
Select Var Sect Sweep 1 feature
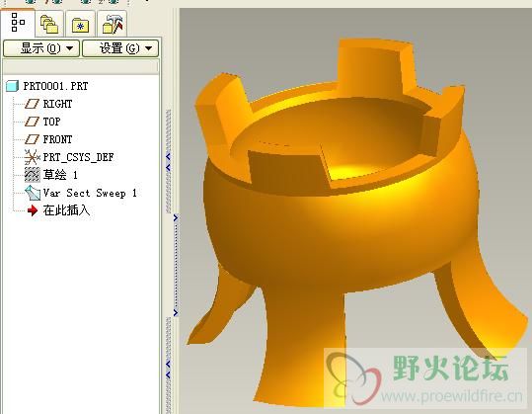(90, 193)
